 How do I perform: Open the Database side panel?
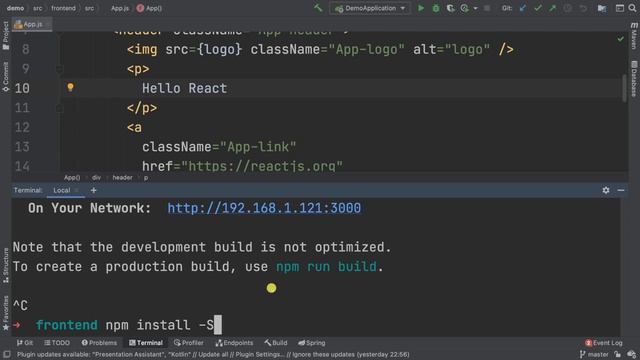(634, 79)
